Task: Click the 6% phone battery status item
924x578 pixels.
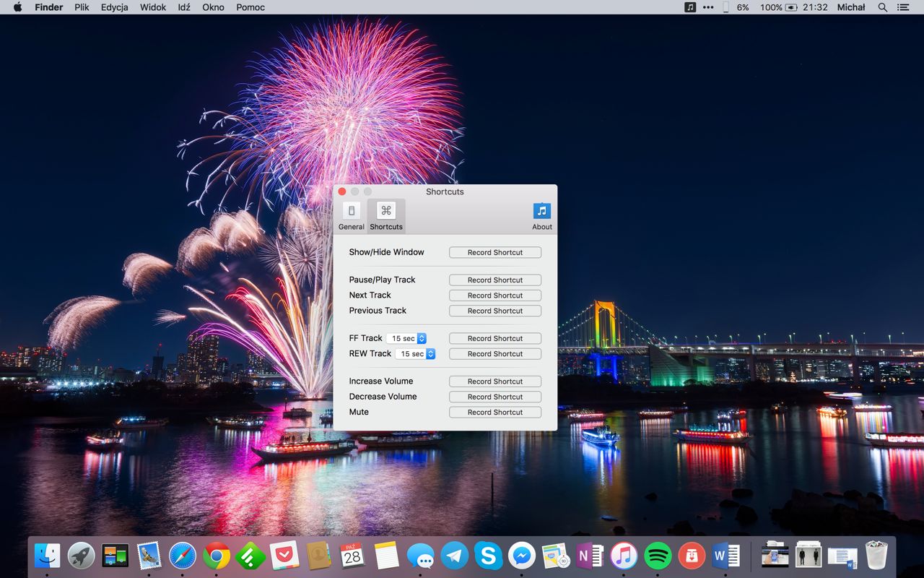Action: (736, 7)
